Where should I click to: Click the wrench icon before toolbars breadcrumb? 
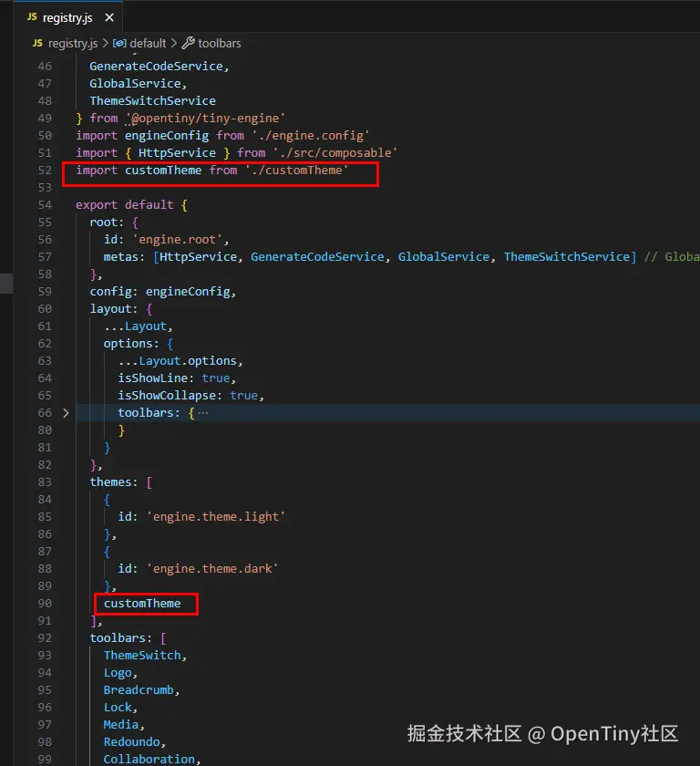[x=189, y=43]
